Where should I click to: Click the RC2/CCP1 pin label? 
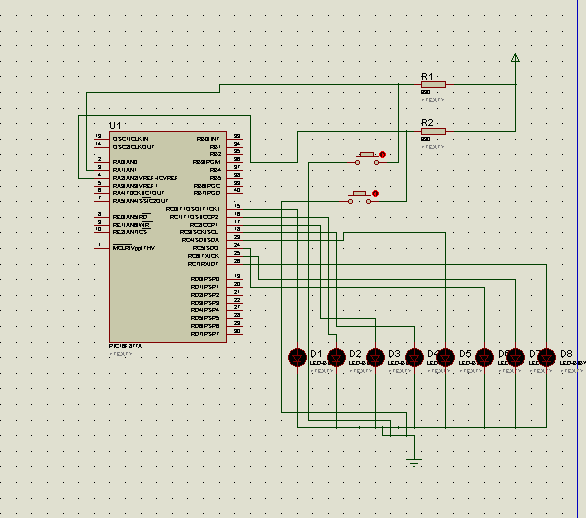203,225
